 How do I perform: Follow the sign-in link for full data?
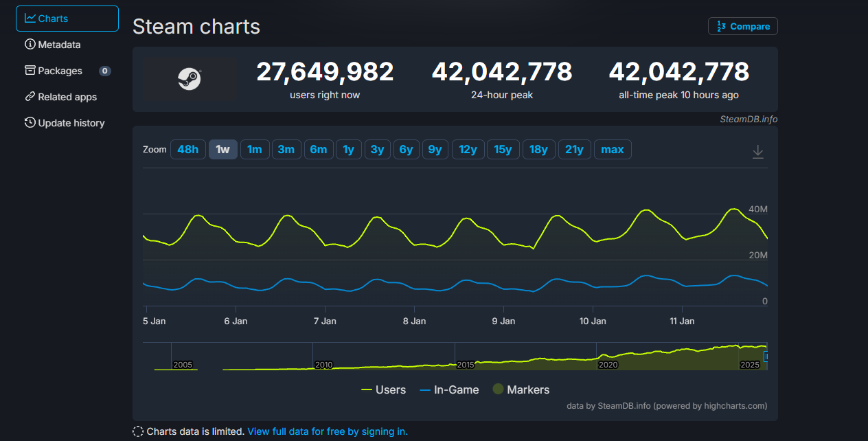(x=327, y=431)
